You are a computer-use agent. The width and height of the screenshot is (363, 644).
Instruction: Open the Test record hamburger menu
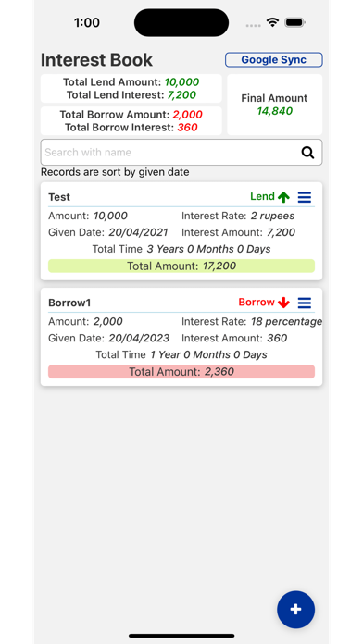tap(305, 197)
